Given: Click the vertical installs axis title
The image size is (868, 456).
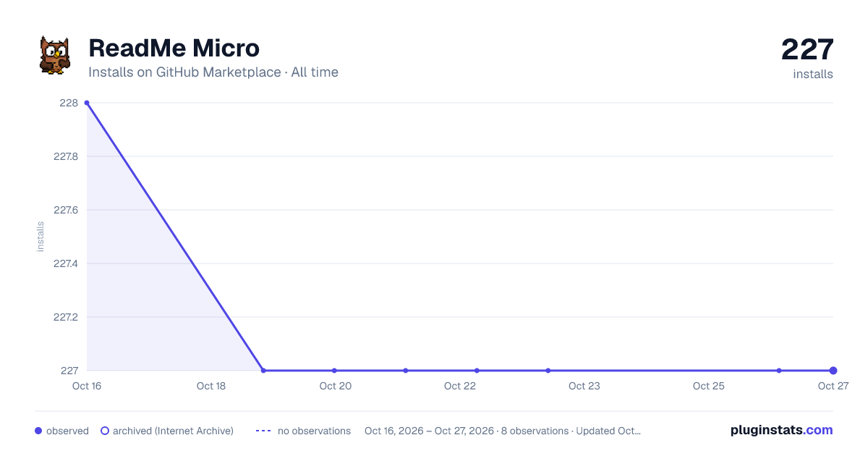Looking at the screenshot, I should click(x=41, y=237).
